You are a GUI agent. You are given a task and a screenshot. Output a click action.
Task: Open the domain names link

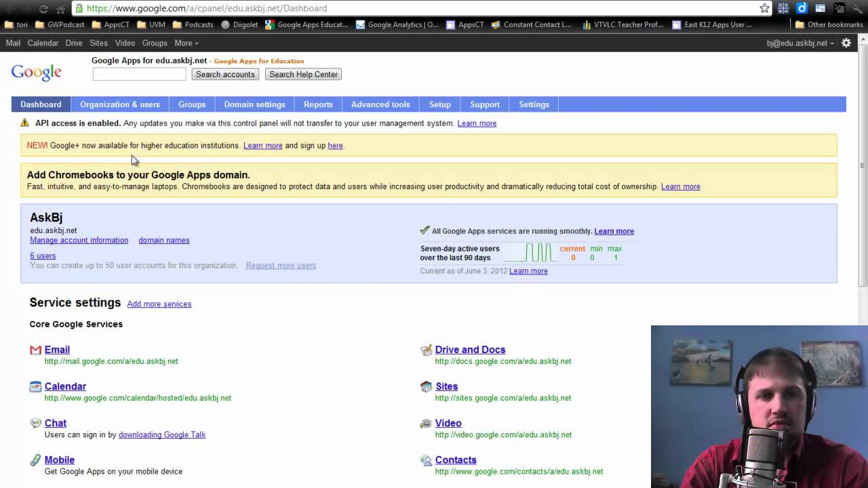[164, 240]
